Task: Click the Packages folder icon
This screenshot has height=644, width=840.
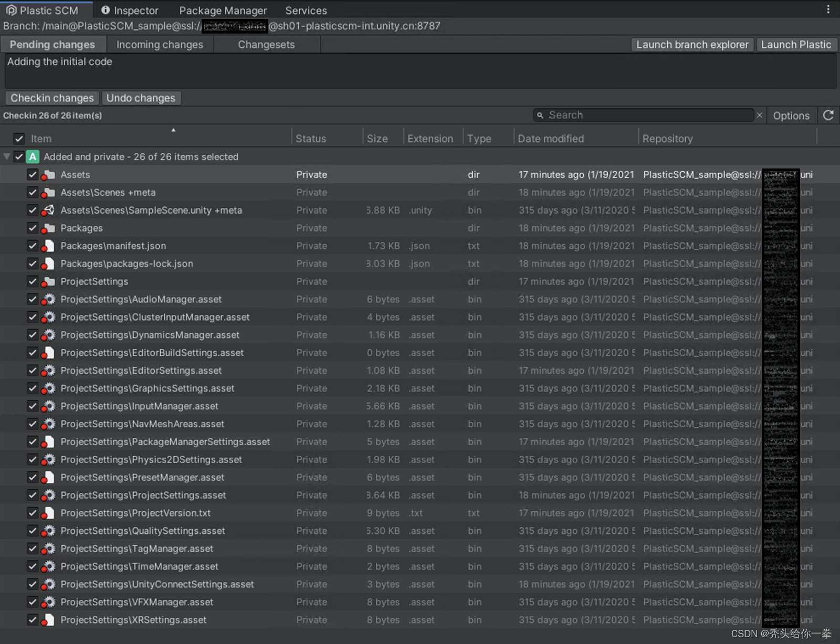Action: coord(48,228)
